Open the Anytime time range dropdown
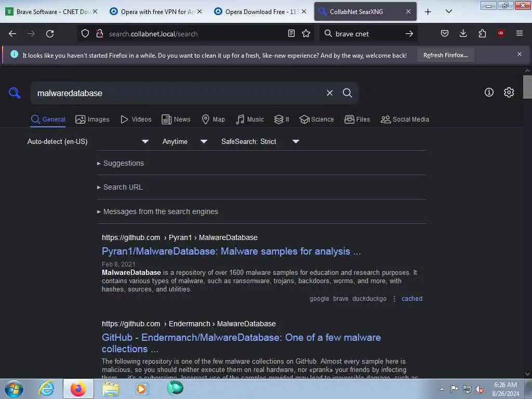 pos(185,141)
